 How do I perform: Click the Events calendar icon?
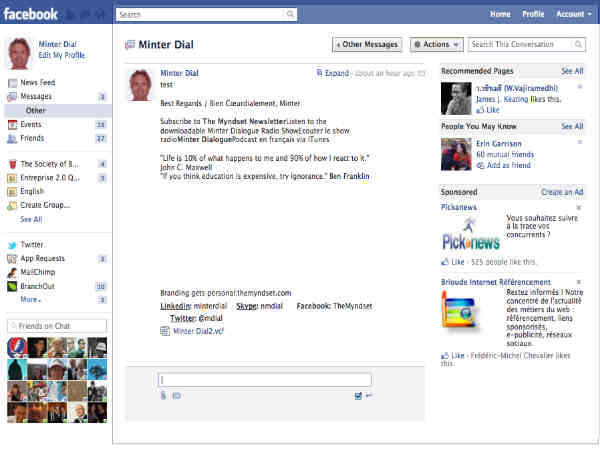click(13, 124)
